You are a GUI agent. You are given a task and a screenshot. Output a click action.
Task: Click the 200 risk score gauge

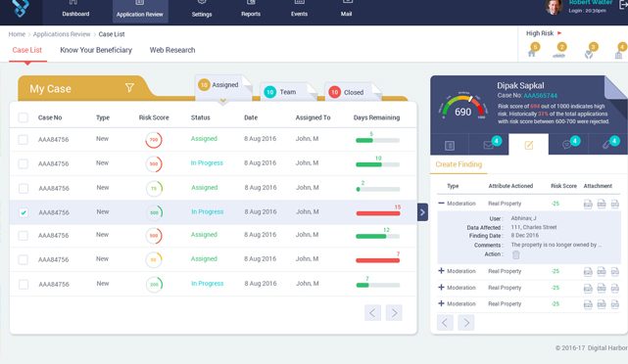(154, 285)
